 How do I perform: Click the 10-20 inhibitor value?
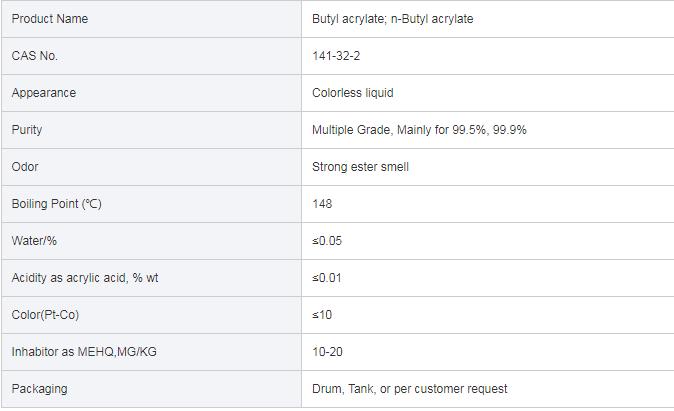tap(327, 352)
